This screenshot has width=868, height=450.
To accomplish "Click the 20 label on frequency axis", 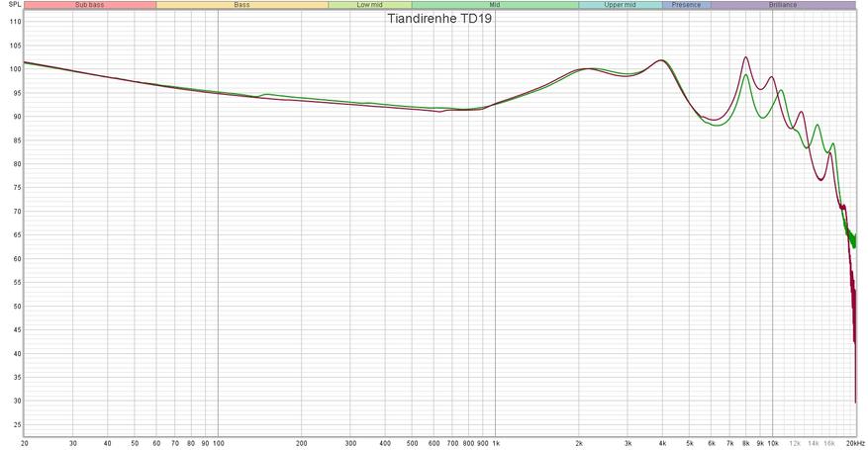I will (25, 443).
